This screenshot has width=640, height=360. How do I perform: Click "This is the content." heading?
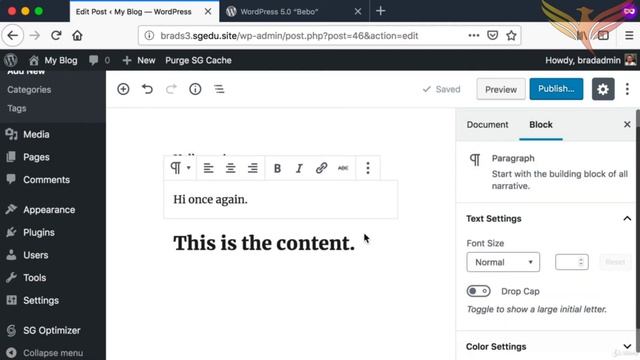(264, 243)
